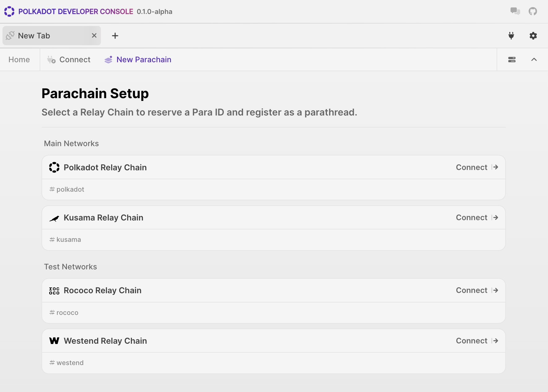Connect to the Westend Relay Chain
The height and width of the screenshot is (392, 548).
click(477, 341)
